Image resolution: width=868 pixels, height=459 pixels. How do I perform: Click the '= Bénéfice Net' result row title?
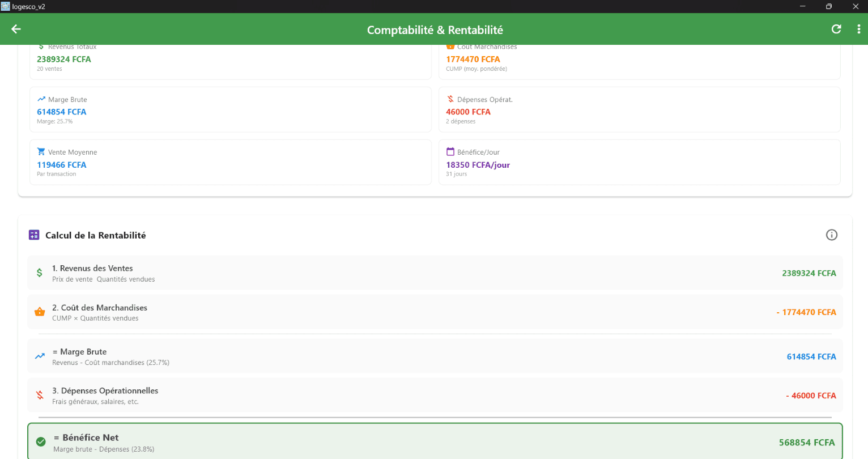tap(86, 437)
